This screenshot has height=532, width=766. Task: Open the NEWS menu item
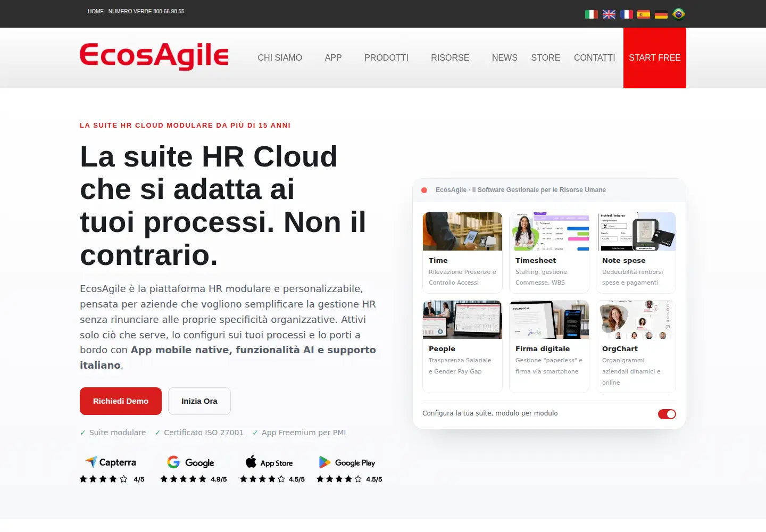click(x=504, y=57)
